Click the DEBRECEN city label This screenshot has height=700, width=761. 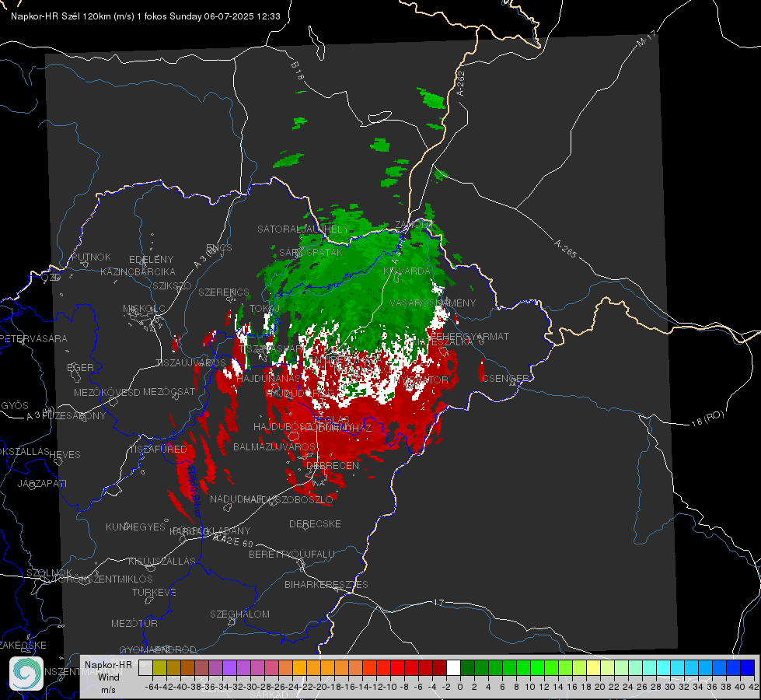[x=333, y=465]
